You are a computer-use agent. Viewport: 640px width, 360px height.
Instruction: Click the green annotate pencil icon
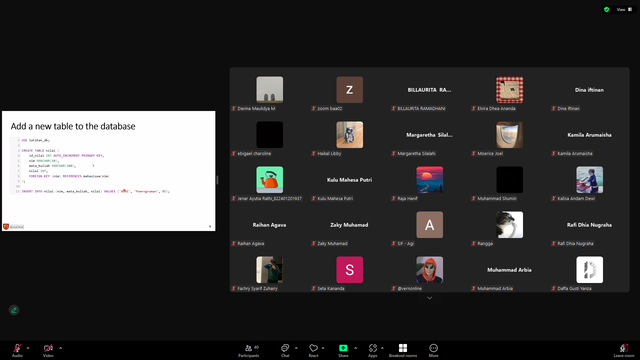point(14,310)
